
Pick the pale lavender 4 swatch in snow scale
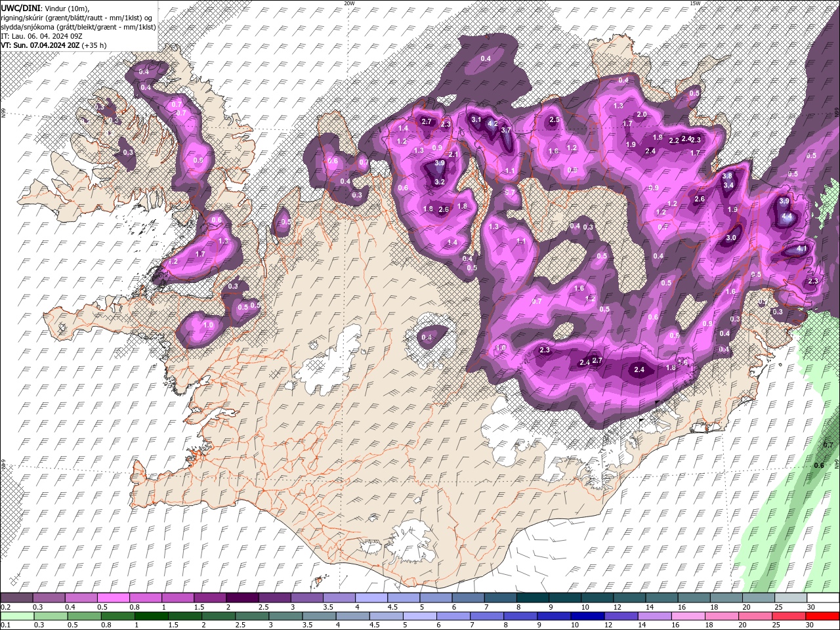tap(370, 598)
